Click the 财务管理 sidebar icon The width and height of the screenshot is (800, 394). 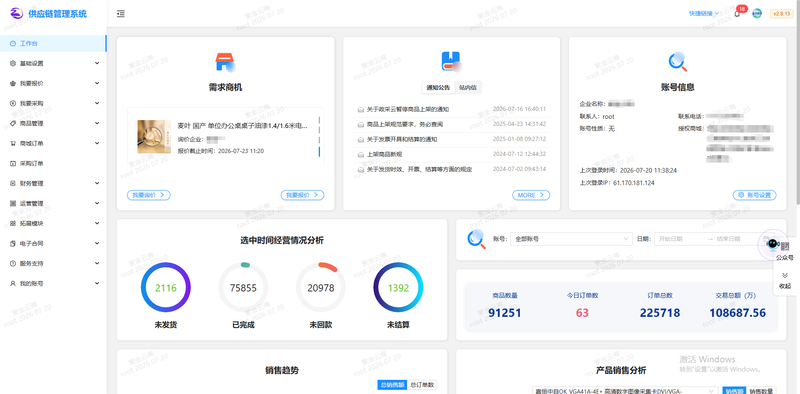point(13,183)
